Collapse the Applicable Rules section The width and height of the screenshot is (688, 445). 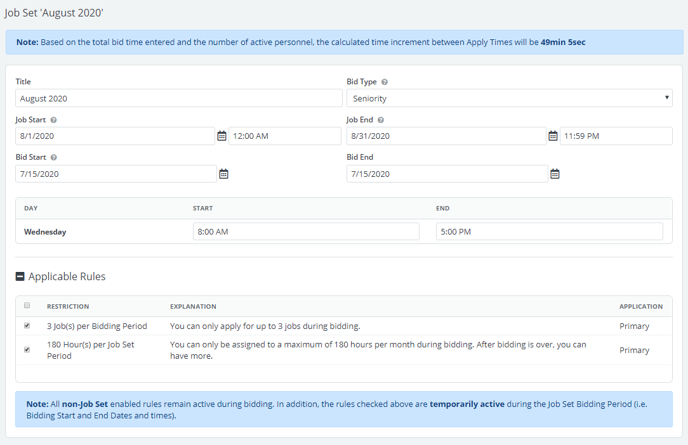click(21, 276)
